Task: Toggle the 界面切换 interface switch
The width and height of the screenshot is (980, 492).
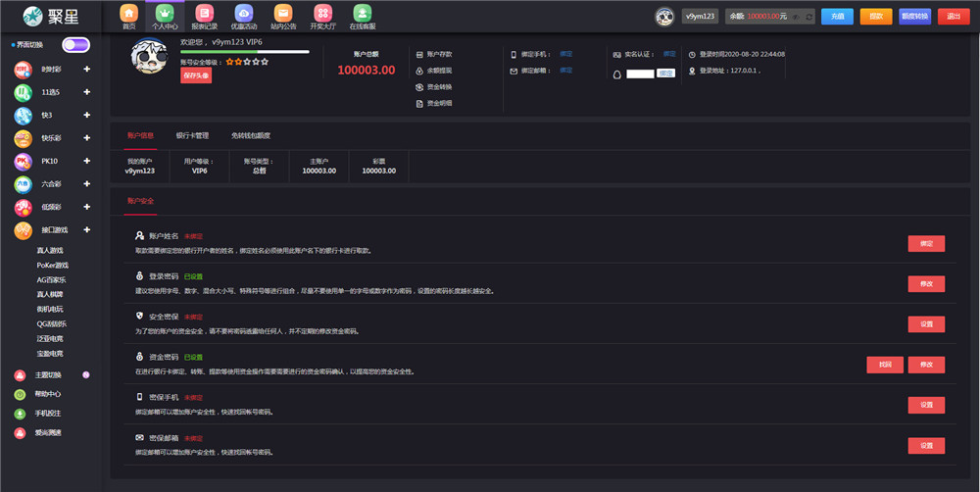Action: 75,45
